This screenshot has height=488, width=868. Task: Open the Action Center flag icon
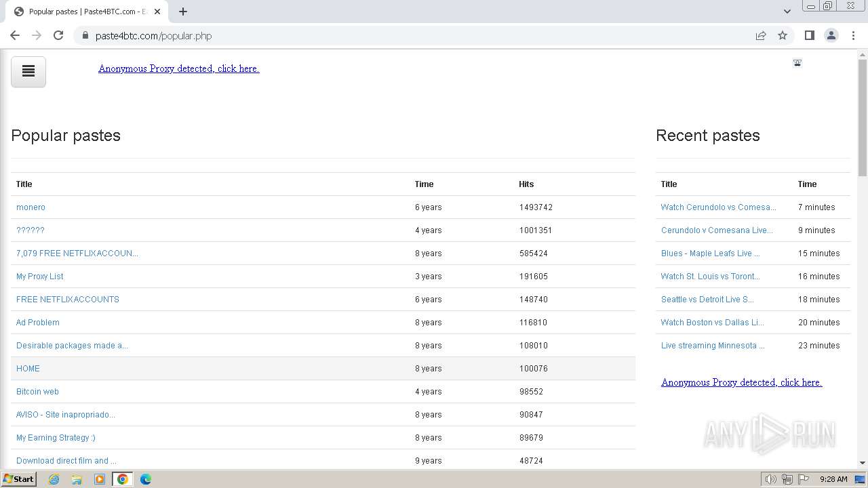804,479
